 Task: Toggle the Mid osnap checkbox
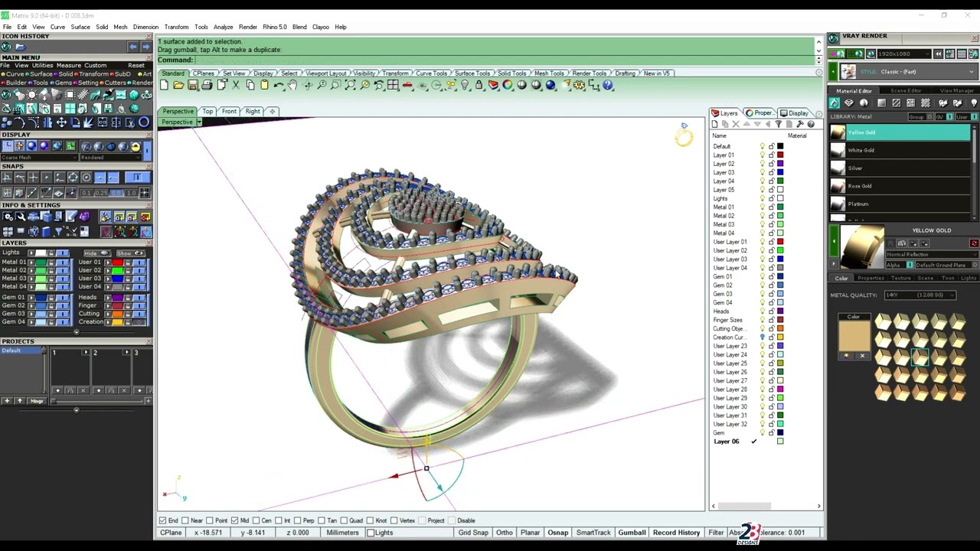point(234,520)
